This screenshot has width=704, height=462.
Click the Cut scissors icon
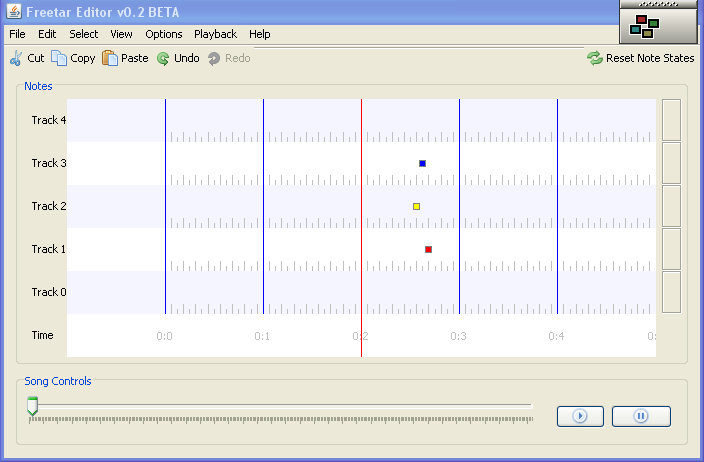pyautogui.click(x=16, y=58)
